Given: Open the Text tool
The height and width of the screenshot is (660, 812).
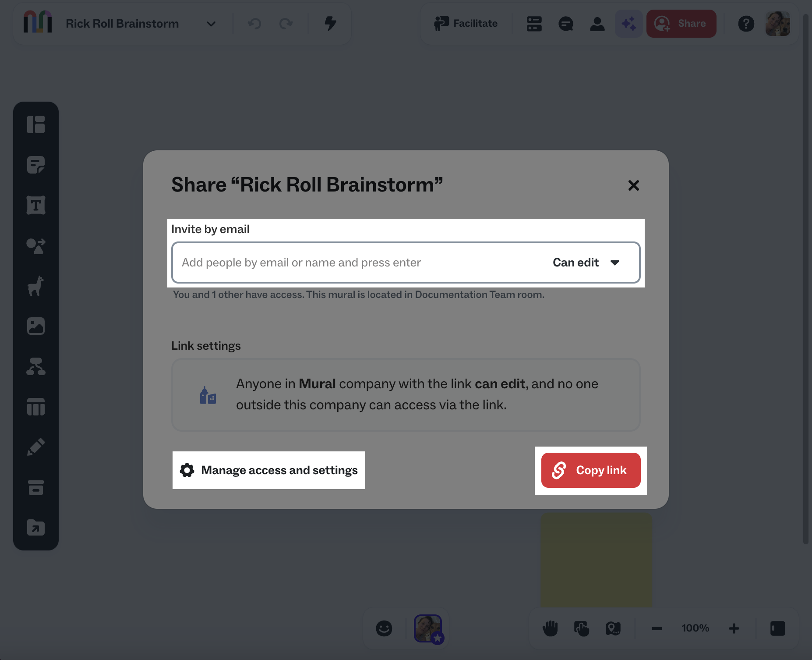Looking at the screenshot, I should pos(36,205).
